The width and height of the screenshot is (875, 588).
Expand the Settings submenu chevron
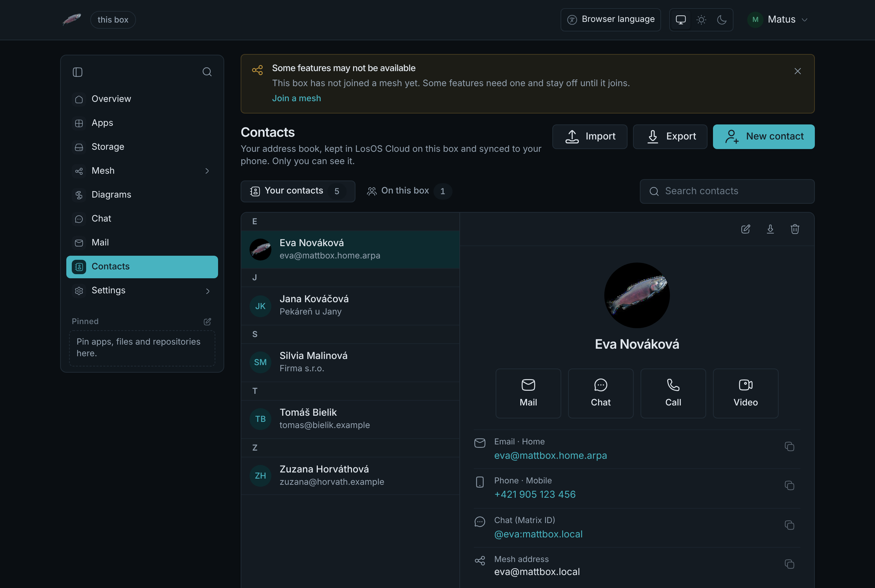[x=207, y=291]
